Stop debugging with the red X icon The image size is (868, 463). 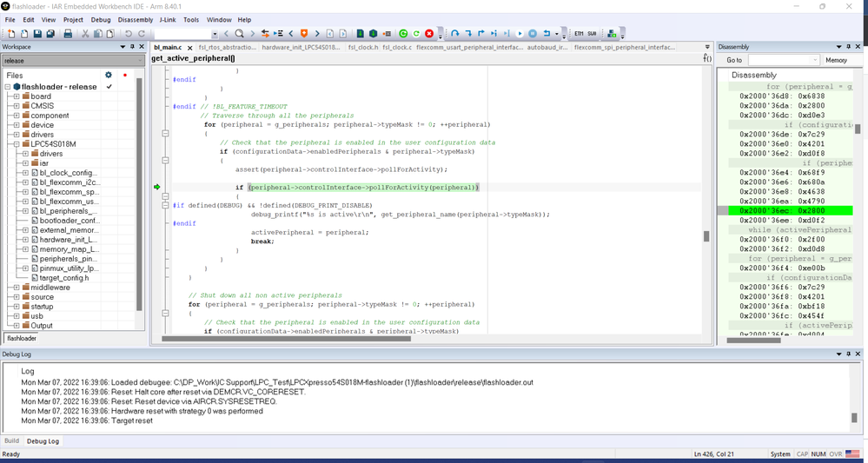[x=429, y=34]
